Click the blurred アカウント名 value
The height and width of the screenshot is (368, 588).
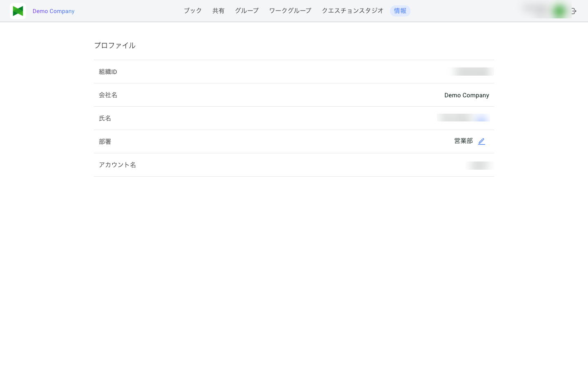point(480,165)
